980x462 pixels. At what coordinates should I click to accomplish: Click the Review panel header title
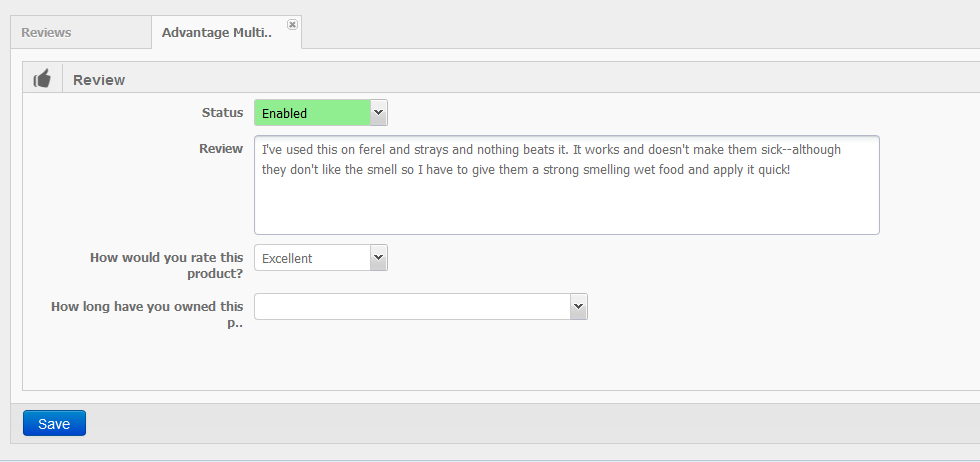tap(99, 80)
